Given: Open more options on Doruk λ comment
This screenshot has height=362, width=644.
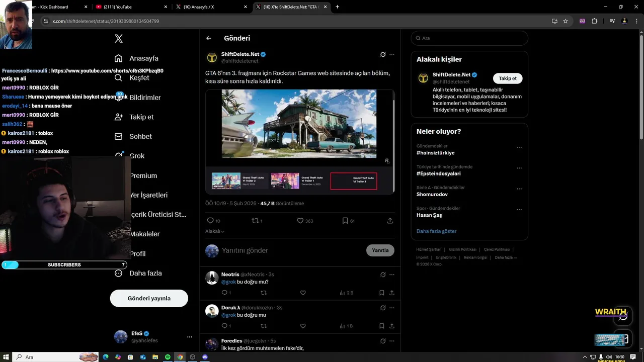Looking at the screenshot, I should click(392, 308).
